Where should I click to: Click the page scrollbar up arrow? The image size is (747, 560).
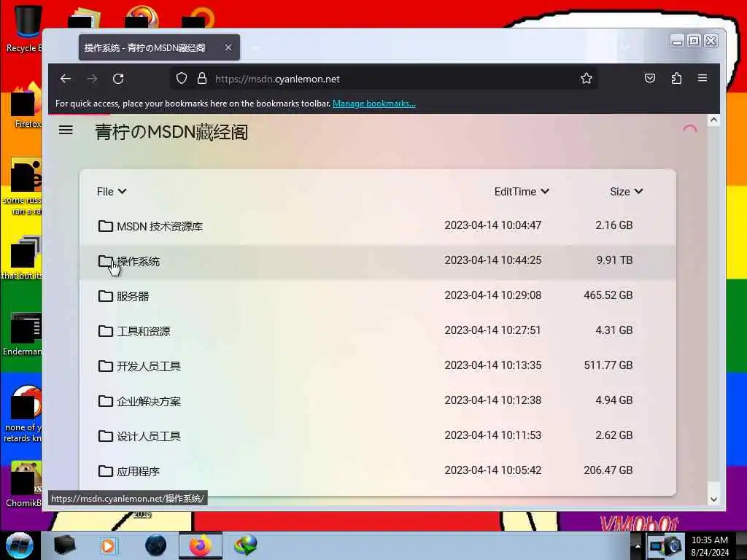click(713, 120)
